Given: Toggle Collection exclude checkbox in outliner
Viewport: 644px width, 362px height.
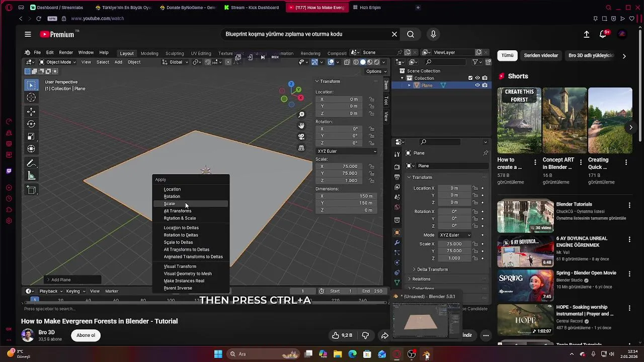Looking at the screenshot, I should (470, 78).
